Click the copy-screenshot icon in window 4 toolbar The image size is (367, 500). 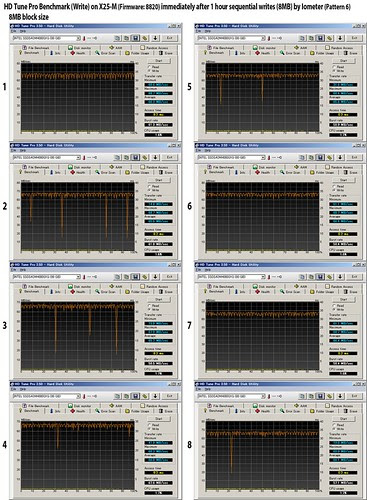tap(126, 396)
